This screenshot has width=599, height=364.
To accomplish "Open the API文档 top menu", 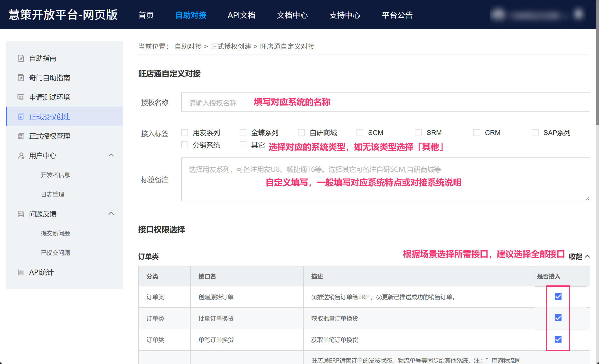I will click(x=241, y=15).
